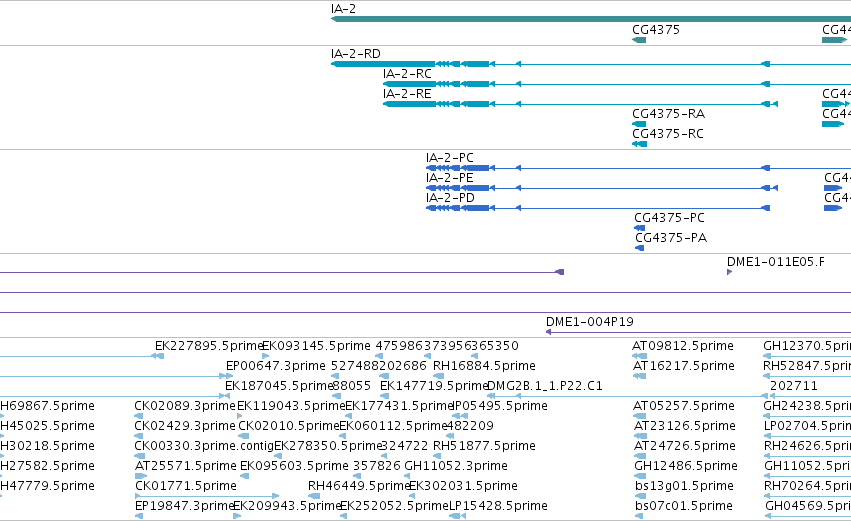Open the 324722 feature

[x=404, y=446]
